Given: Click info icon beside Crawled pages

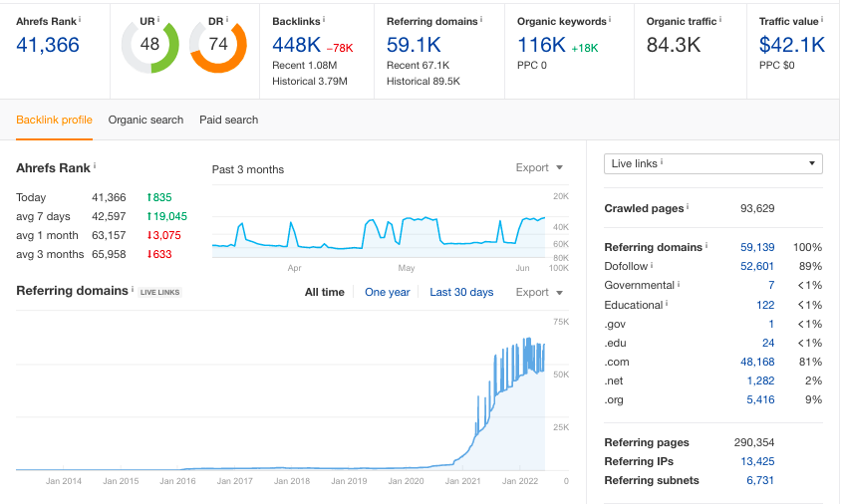Looking at the screenshot, I should [x=688, y=207].
